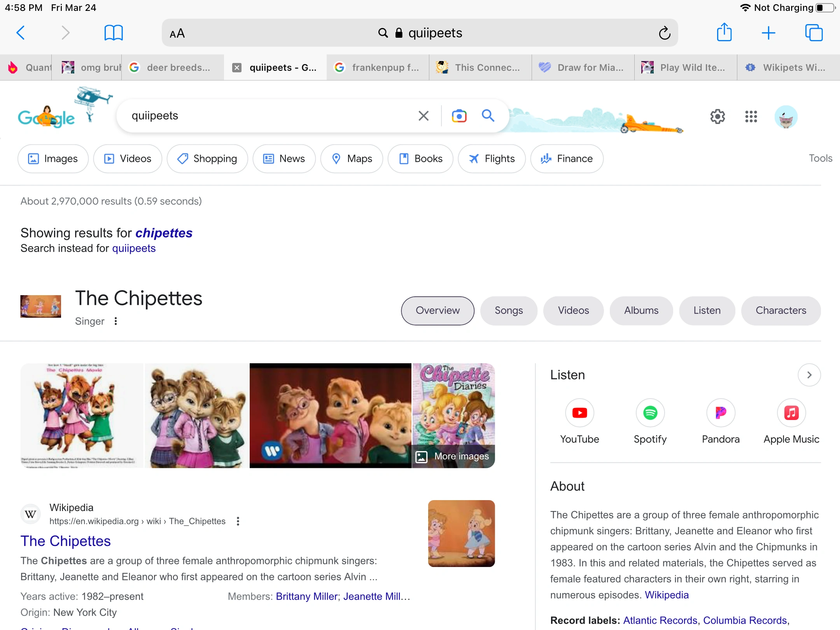This screenshot has height=630, width=840.
Task: Open the Safari bookmarks book icon
Action: click(114, 33)
